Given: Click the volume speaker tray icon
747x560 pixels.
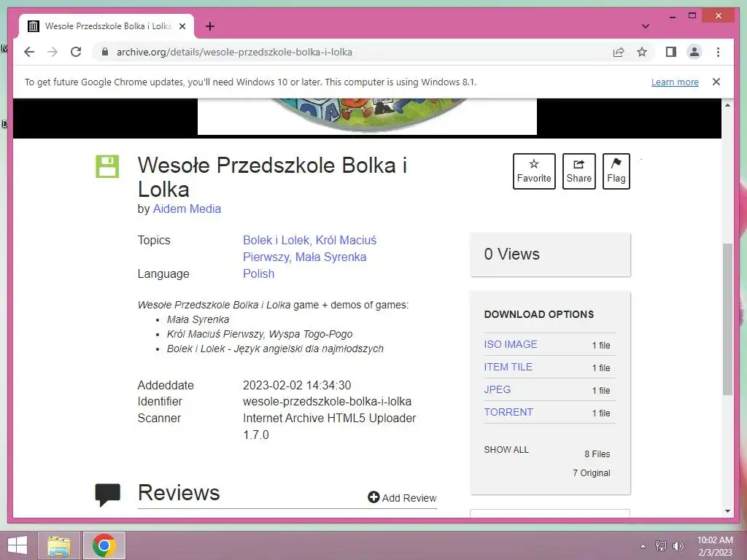Looking at the screenshot, I should coord(678,546).
